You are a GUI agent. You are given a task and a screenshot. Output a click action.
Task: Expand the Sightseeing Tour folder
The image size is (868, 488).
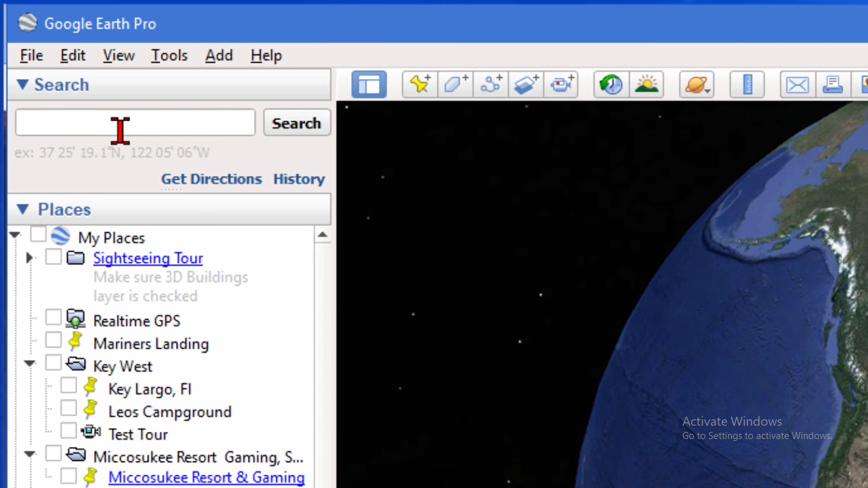[x=29, y=257]
